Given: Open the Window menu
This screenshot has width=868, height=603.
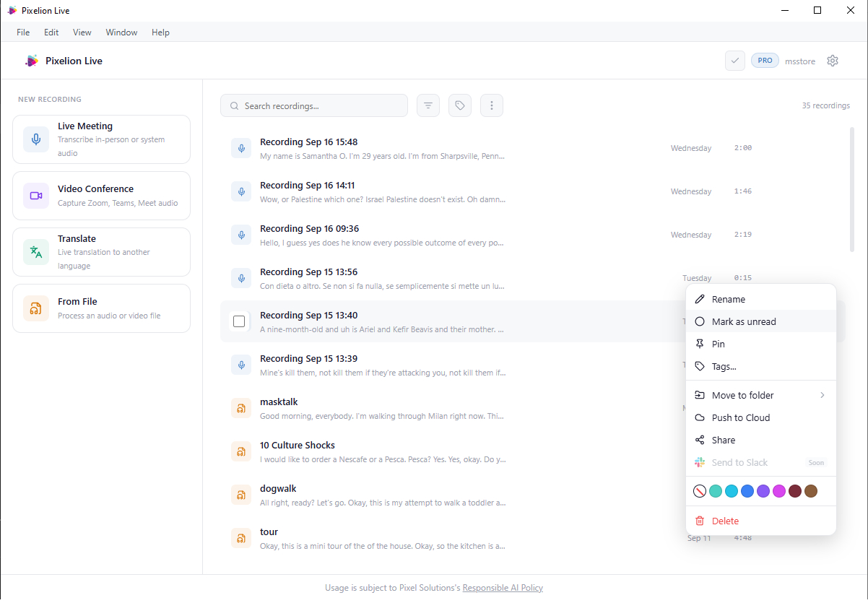Looking at the screenshot, I should pos(121,32).
